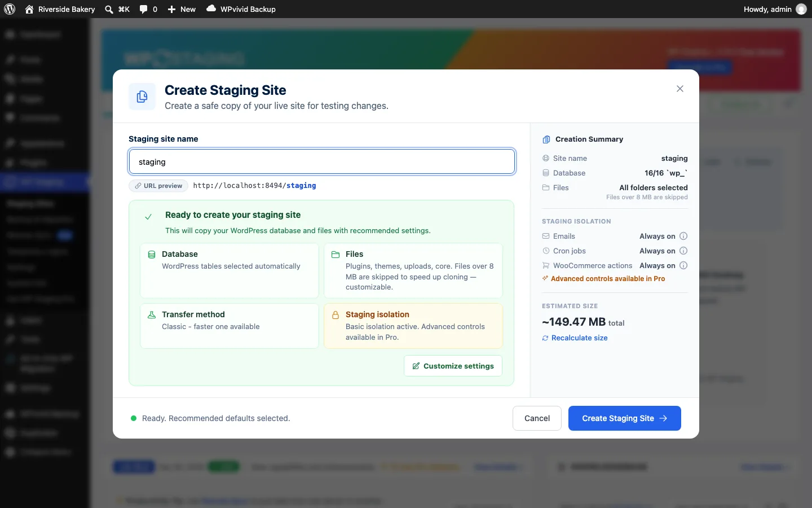The width and height of the screenshot is (812, 508).
Task: Click Recalculate size link
Action: pos(575,338)
